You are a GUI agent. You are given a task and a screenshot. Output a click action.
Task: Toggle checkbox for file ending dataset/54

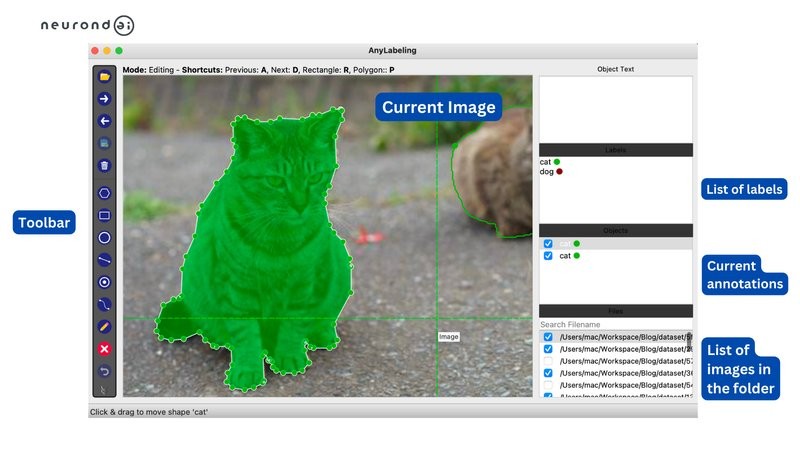coord(548,385)
